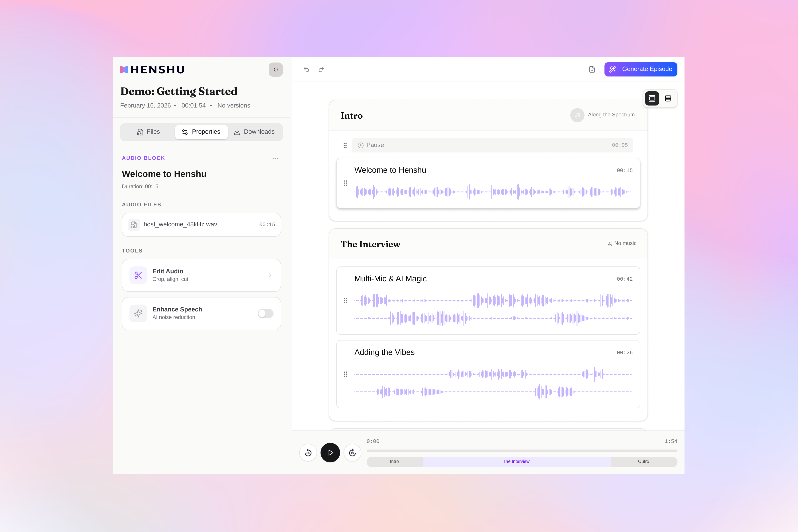Click the Generate Episode button
This screenshot has width=798, height=532.
(x=641, y=70)
